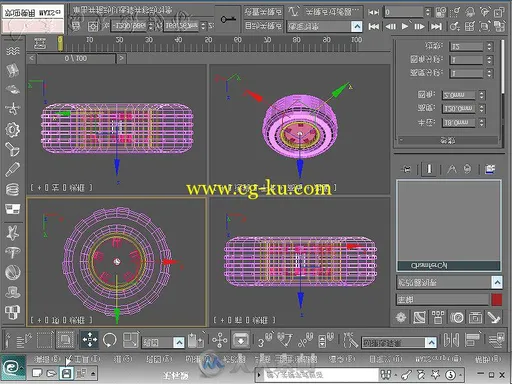
Task: Toggle Angle Snap
Action: point(285,340)
